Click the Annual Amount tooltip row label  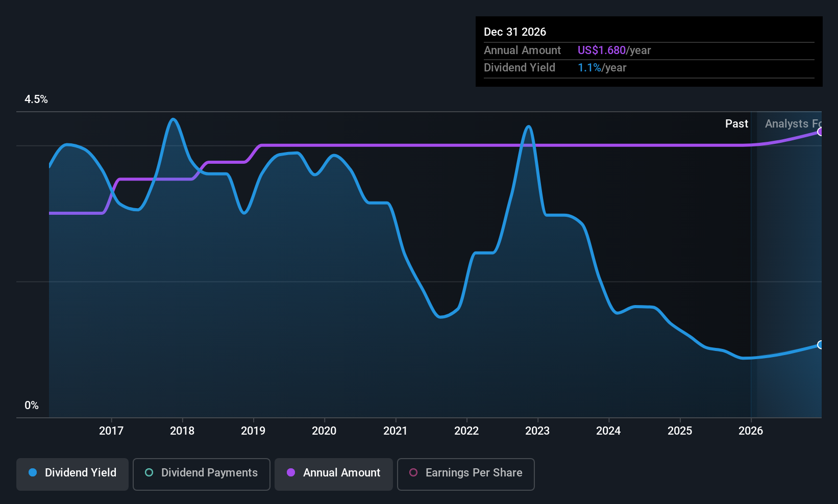pos(522,50)
